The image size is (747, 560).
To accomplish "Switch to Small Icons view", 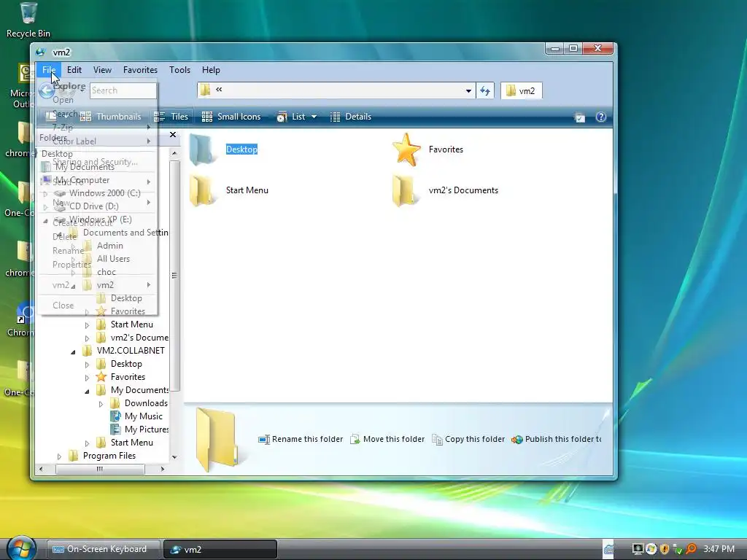I will tap(231, 117).
